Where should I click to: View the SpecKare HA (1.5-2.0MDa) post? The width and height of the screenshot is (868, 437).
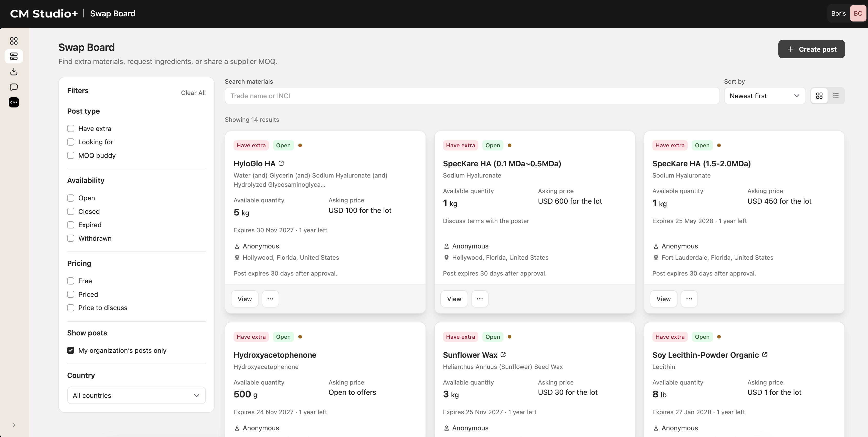pyautogui.click(x=663, y=299)
